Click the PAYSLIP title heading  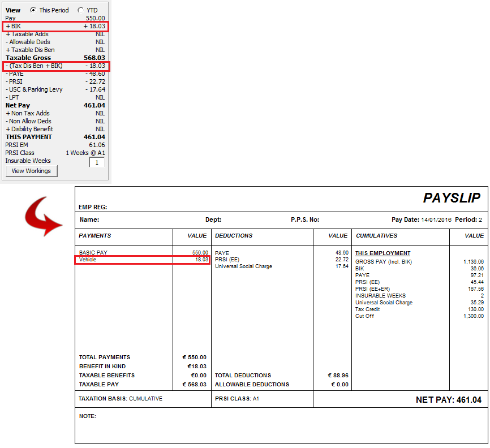[452, 198]
